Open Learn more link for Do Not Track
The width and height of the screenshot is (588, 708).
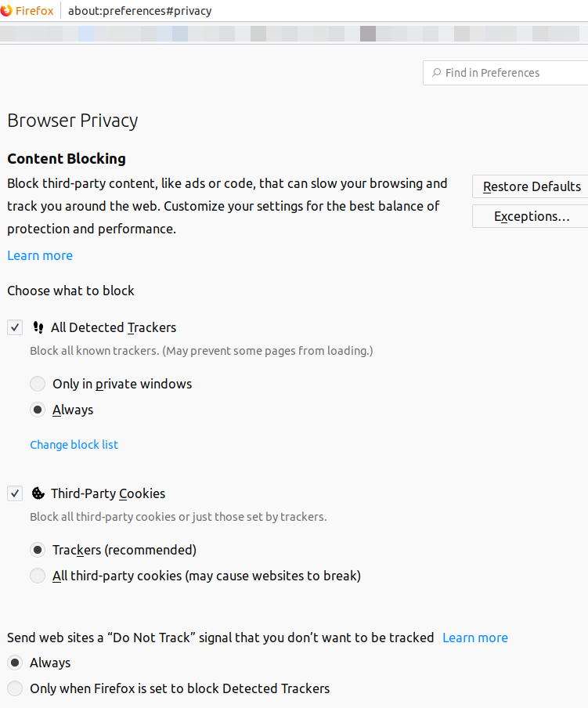pos(475,638)
